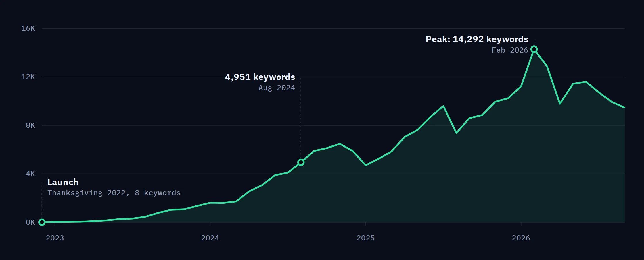644x260 pixels.
Task: Click the 2024 x-axis label
Action: [x=210, y=238]
